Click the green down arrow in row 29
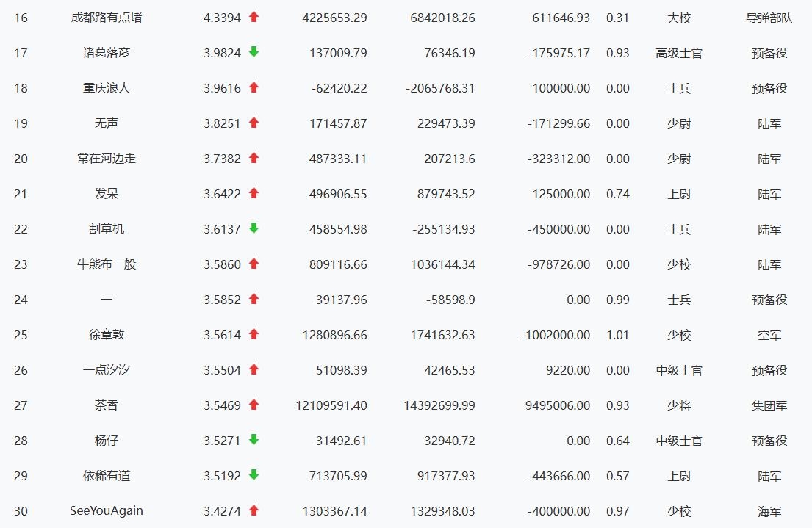The width and height of the screenshot is (812, 528). [x=254, y=475]
